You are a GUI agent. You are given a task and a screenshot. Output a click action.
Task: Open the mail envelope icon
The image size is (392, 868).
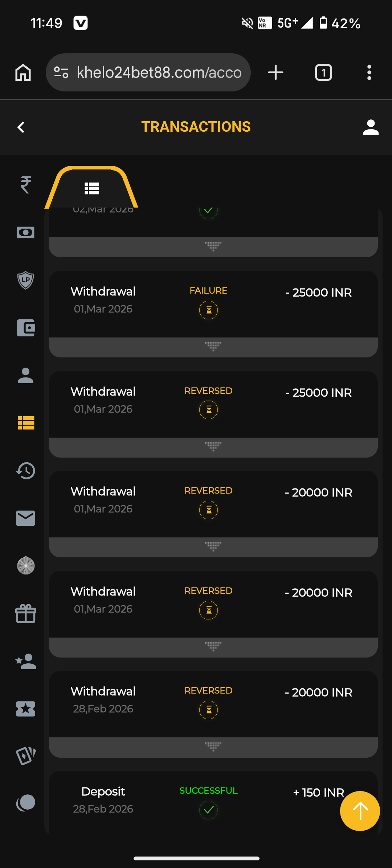pyautogui.click(x=25, y=518)
